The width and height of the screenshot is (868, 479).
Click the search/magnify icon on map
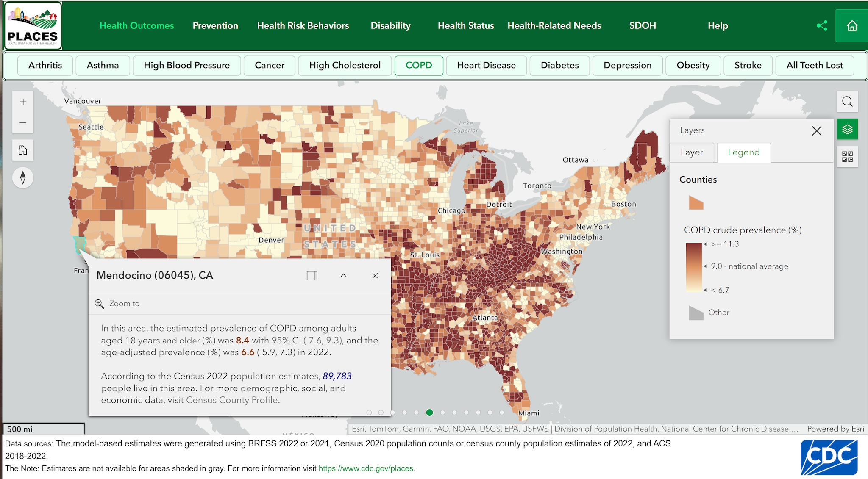pyautogui.click(x=847, y=102)
